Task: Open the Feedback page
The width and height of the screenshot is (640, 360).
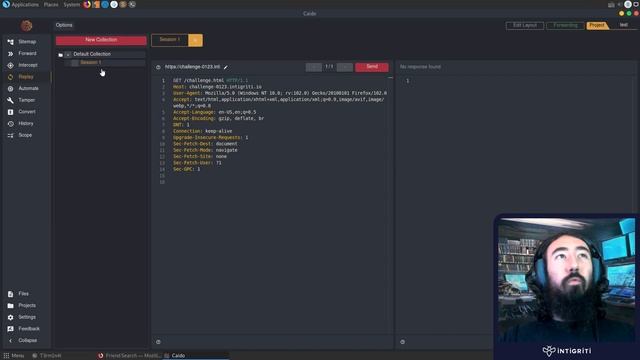Action: [x=27, y=329]
